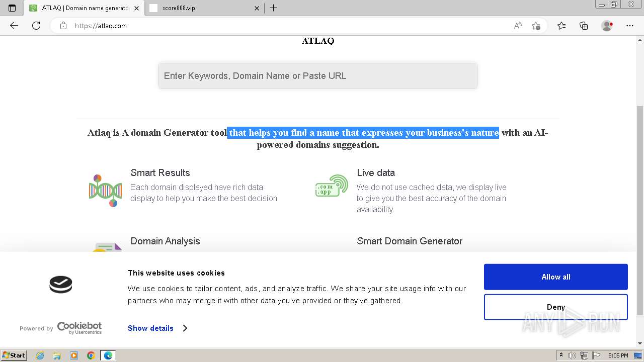
Task: Close the score808.vip tab
Action: [257, 8]
